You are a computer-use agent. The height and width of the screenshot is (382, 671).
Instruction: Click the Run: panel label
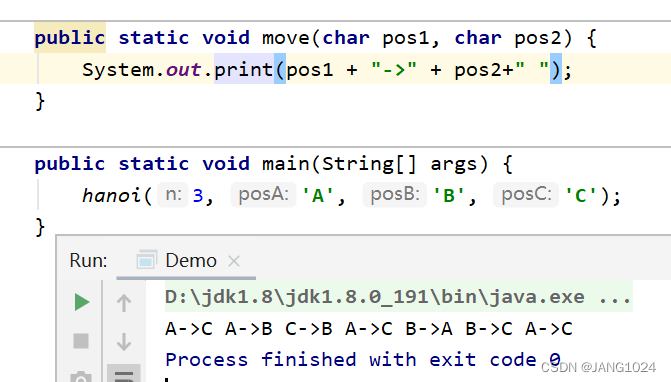88,261
